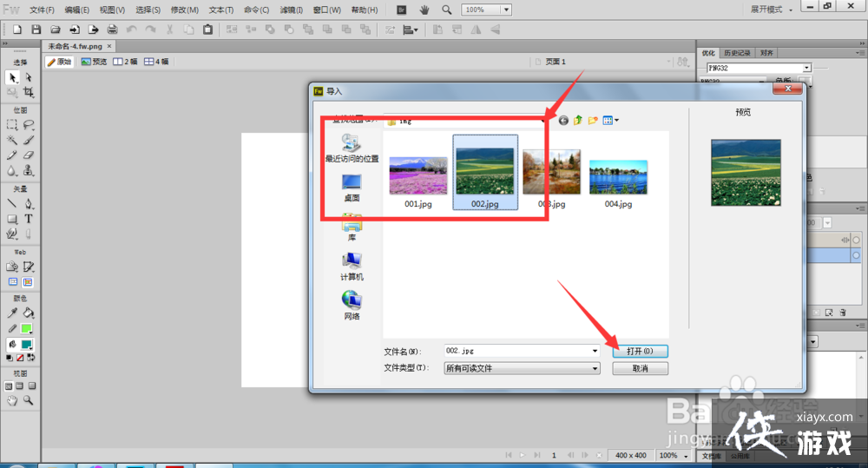The image size is (868, 468).
Task: Switch to the 预览 (Preview) view
Action: (94, 62)
